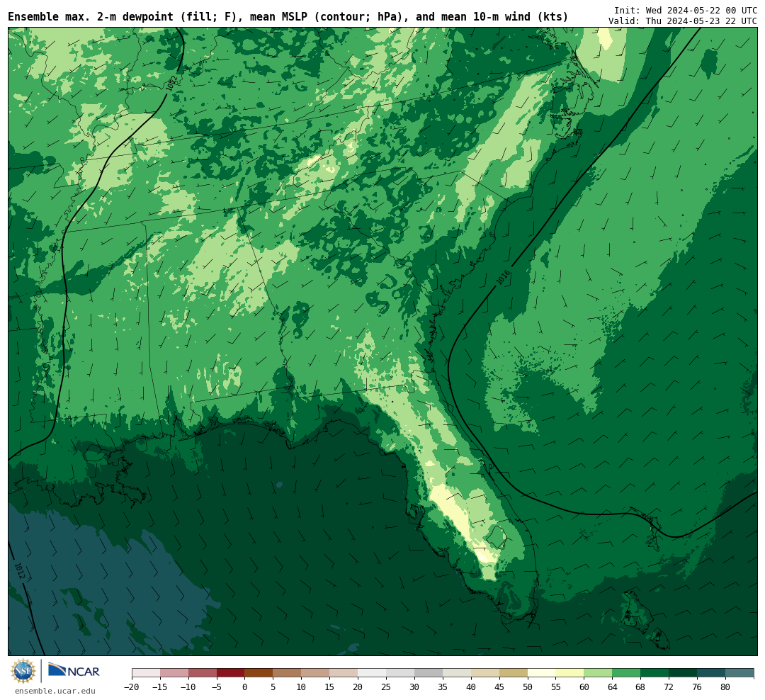Click the -20 colorbar tick label
Viewport: 765px width, 700px height.
pos(131,687)
